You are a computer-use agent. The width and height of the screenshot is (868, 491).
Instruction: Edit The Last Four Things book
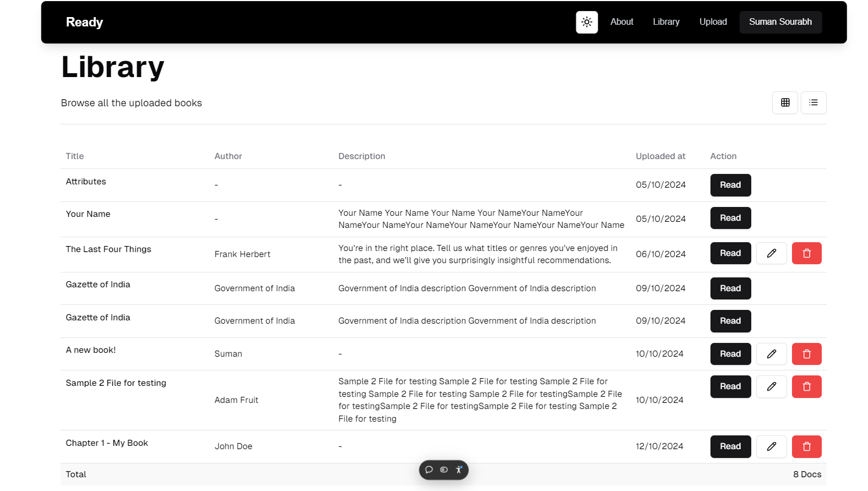pyautogui.click(x=771, y=253)
